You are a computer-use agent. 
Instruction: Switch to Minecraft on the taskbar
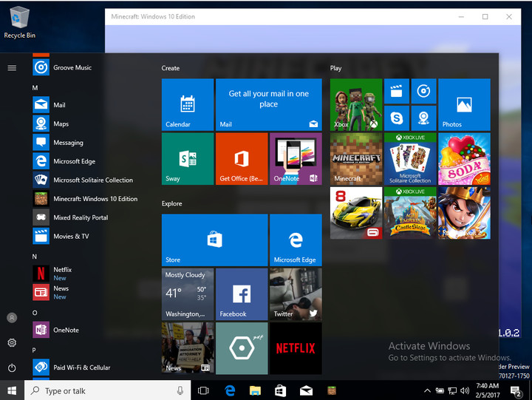coord(332,391)
